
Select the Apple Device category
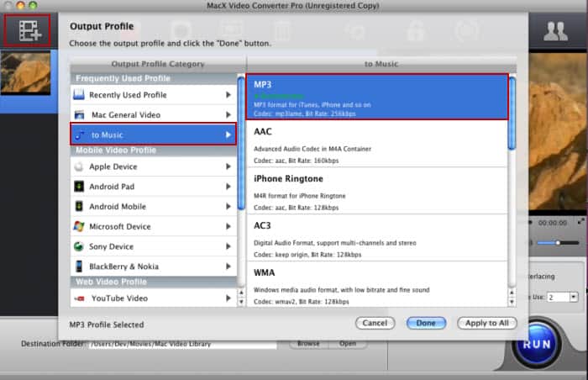pyautogui.click(x=154, y=166)
